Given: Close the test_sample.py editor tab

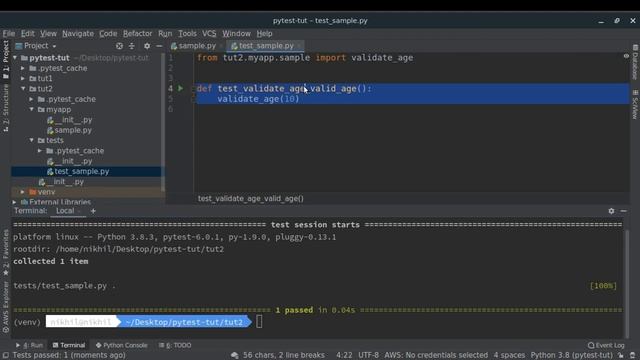Looking at the screenshot, I should click(x=299, y=46).
